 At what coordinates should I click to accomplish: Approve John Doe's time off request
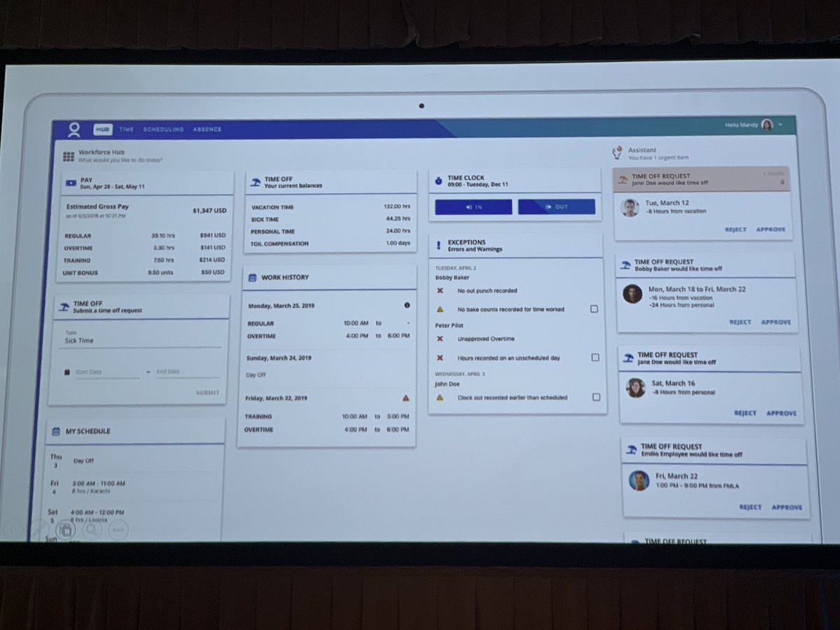click(771, 230)
